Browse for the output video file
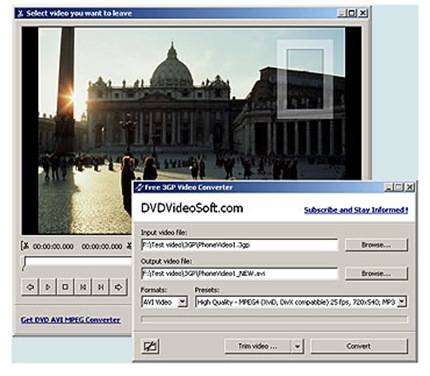This screenshot has width=430, height=376. pyautogui.click(x=376, y=274)
